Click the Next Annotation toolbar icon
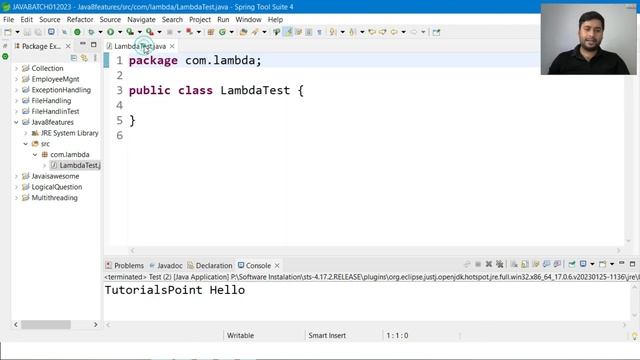 coord(333,32)
